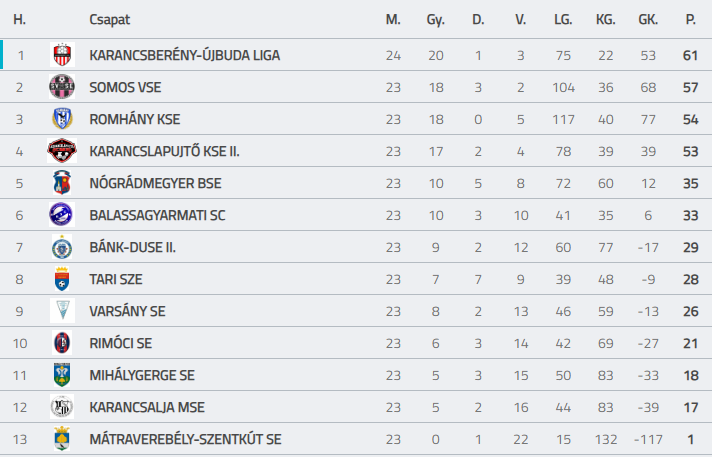Image resolution: width=712 pixels, height=457 pixels.
Task: Open the Mátraverebély-Szentkút SE team name link
Action: tap(185, 439)
